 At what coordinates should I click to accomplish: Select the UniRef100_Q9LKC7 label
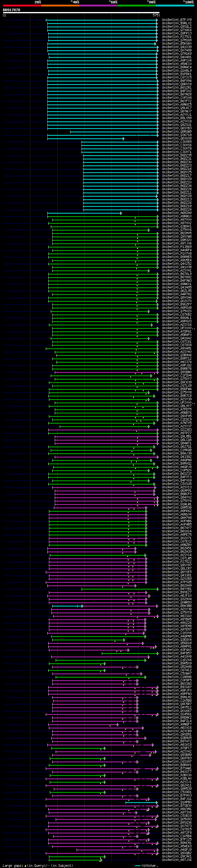coord(177,108)
